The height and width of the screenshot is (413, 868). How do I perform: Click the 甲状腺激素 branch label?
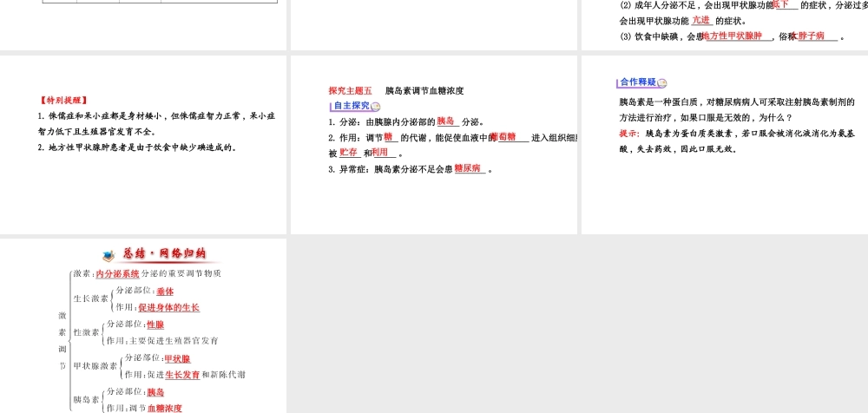[x=95, y=366]
